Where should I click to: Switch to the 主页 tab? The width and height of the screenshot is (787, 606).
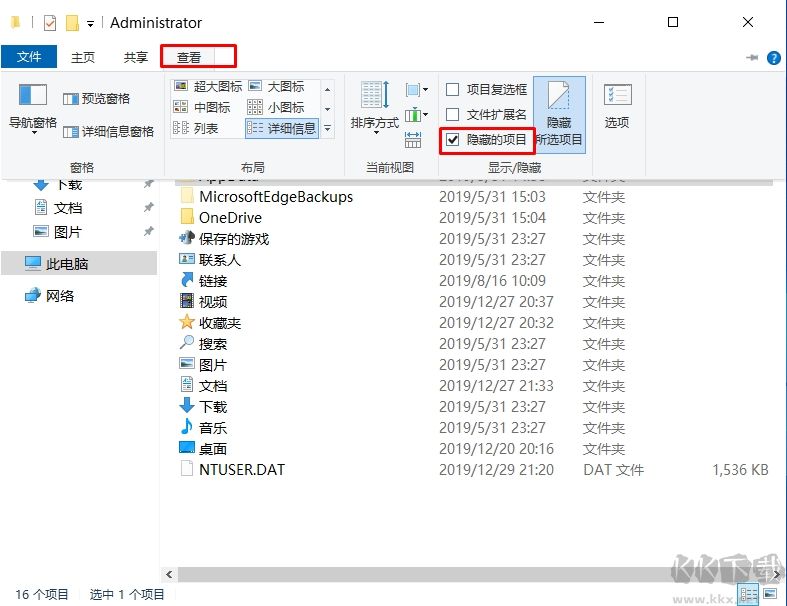[83, 57]
